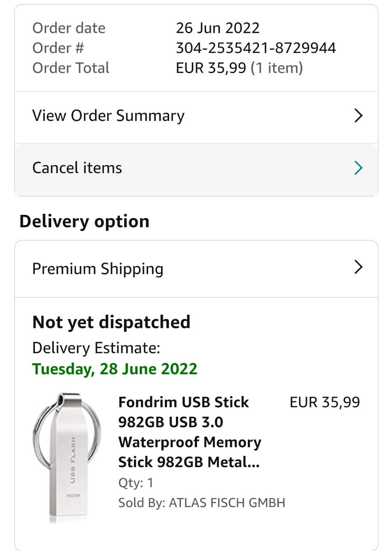Click chevron next to View Order Summary
392x551 pixels.
[x=358, y=116]
